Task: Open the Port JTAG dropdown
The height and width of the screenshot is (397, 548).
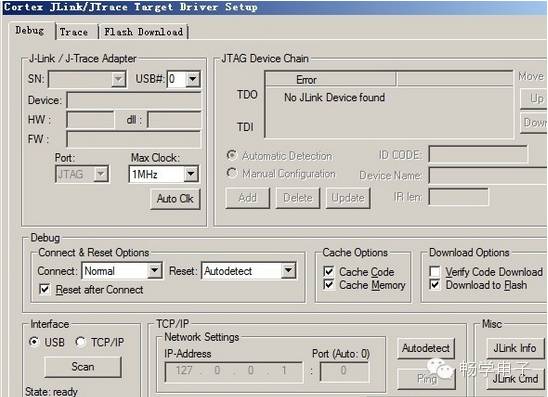Action: 101,174
